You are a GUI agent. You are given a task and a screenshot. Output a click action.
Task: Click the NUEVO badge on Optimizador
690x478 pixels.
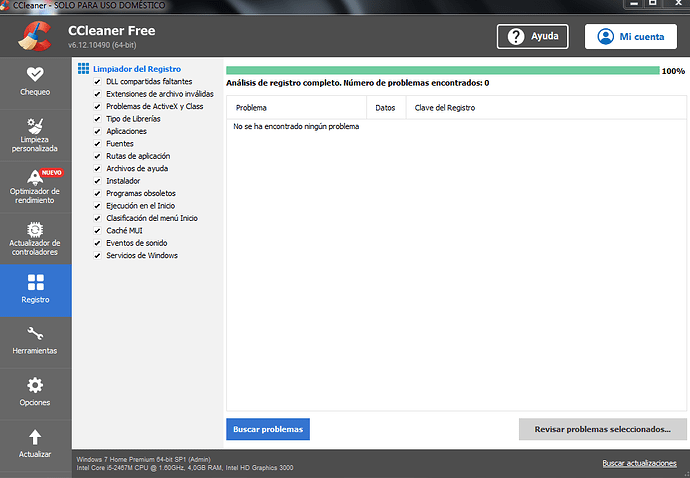pos(51,173)
